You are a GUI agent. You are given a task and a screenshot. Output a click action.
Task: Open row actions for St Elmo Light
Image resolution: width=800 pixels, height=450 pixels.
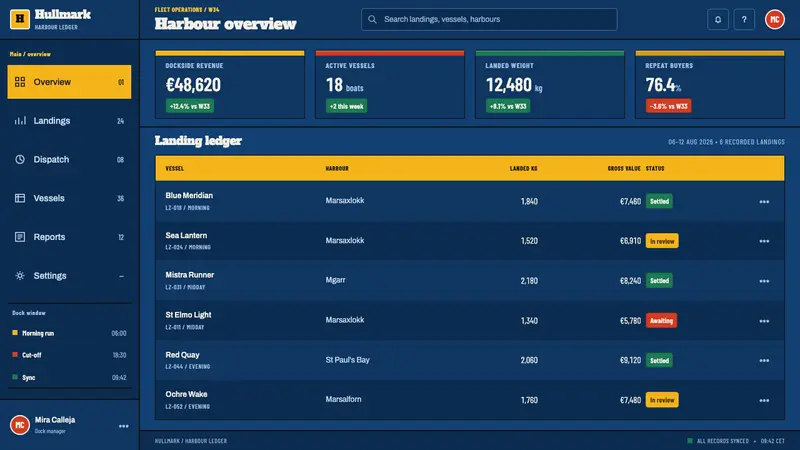point(764,321)
